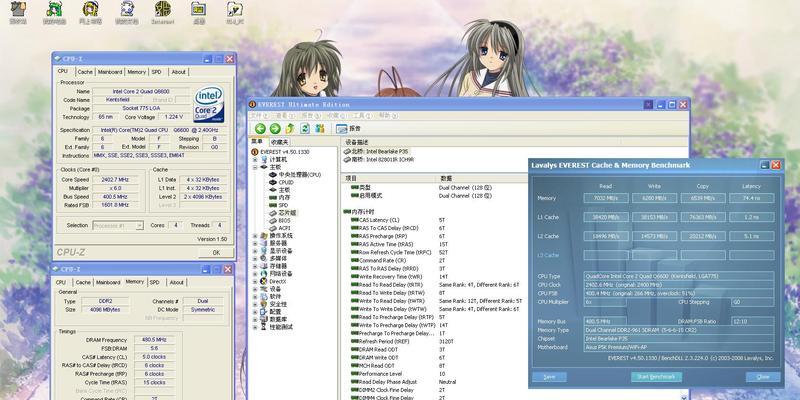Go back in the EVEREST toolbar
The width and height of the screenshot is (800, 400).
260,129
